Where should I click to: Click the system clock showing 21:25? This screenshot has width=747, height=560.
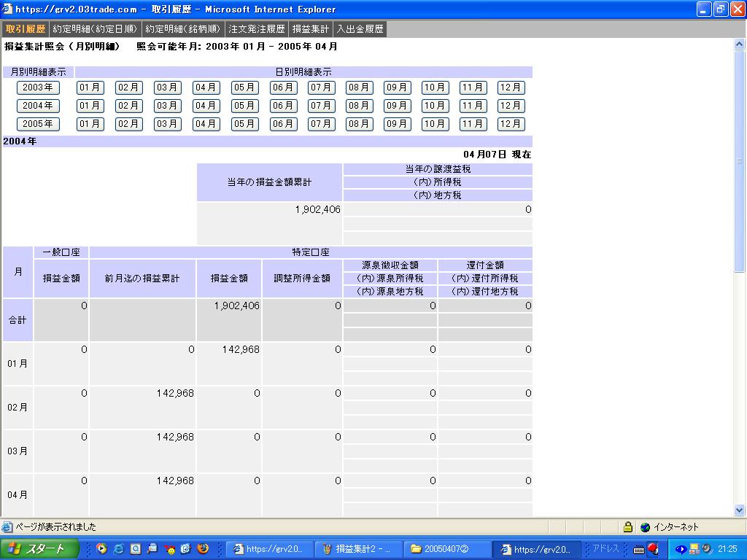(x=727, y=549)
